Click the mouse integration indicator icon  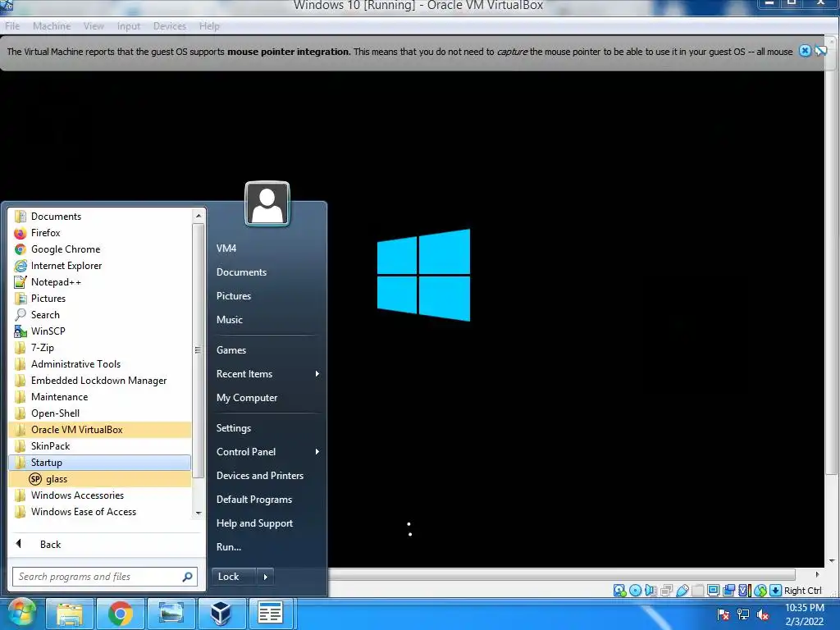760,591
